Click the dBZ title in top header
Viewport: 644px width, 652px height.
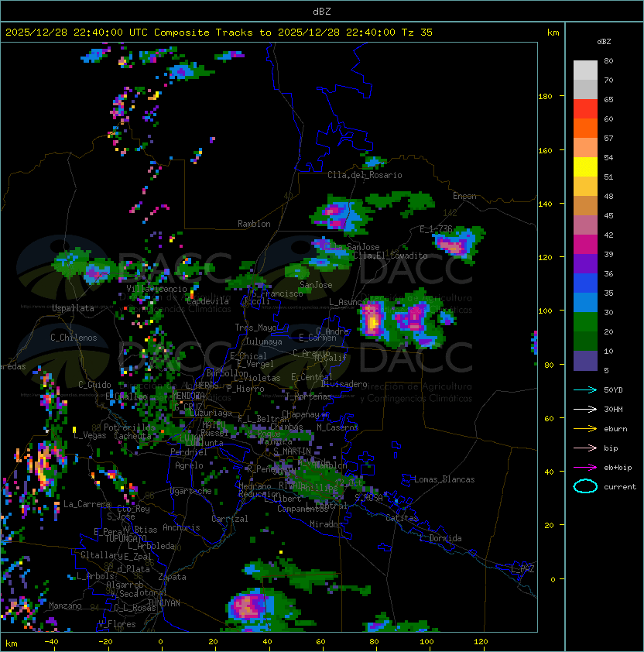tap(322, 12)
